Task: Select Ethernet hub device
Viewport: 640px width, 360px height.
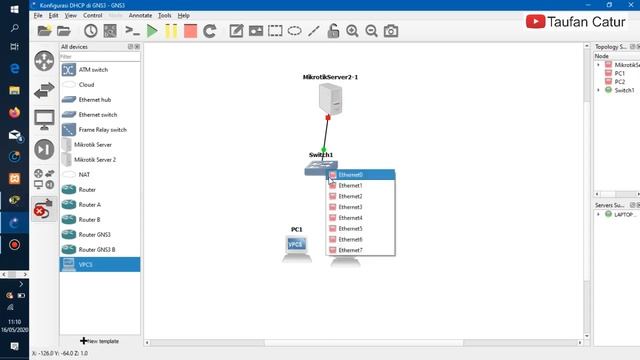Action: point(100,100)
